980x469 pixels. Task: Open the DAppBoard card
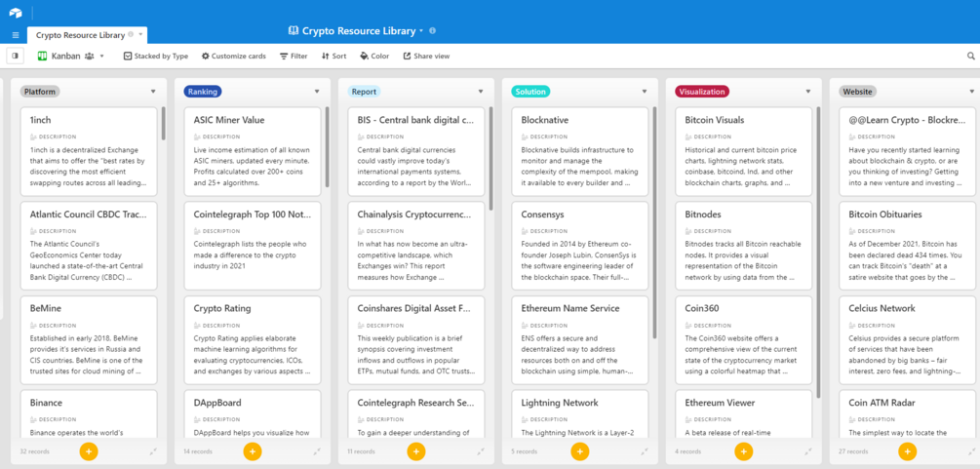point(252,414)
